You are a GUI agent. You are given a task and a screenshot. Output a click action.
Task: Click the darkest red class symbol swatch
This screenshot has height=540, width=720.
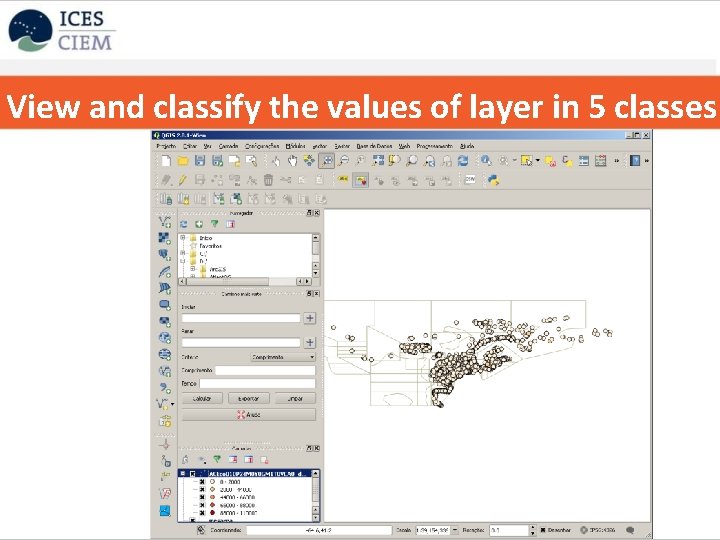click(x=213, y=512)
